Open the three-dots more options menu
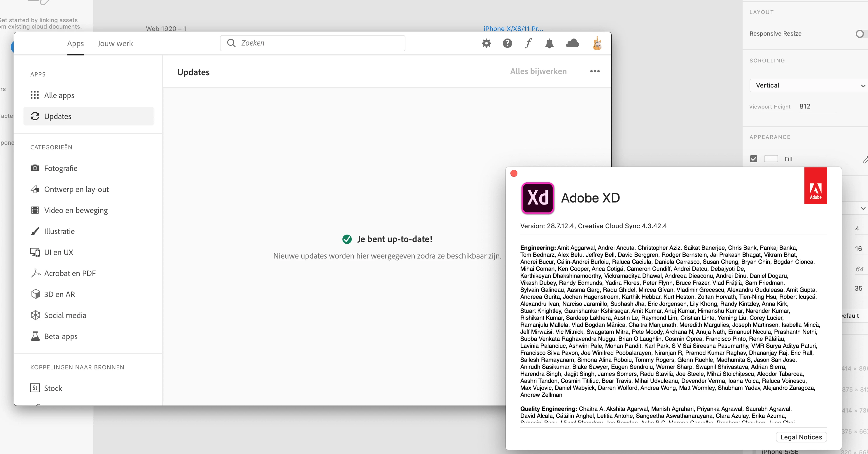This screenshot has height=454, width=868. 595,71
